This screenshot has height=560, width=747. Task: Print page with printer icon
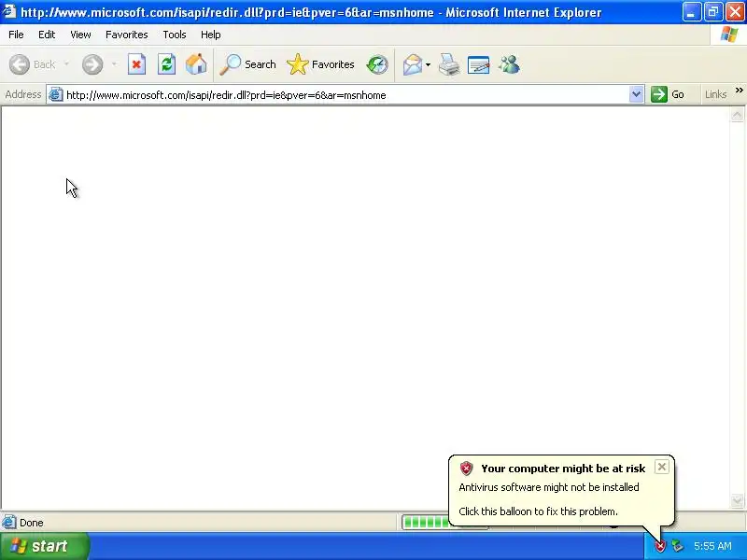click(x=449, y=64)
